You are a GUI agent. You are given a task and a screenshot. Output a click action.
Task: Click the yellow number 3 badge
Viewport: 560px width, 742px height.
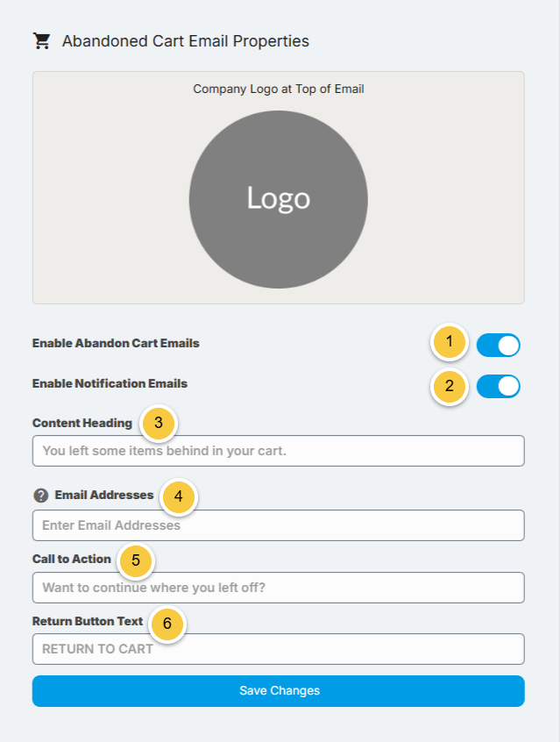(159, 423)
